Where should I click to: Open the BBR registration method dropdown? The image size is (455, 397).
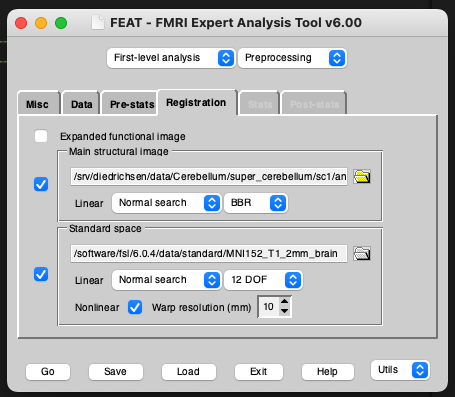click(256, 203)
